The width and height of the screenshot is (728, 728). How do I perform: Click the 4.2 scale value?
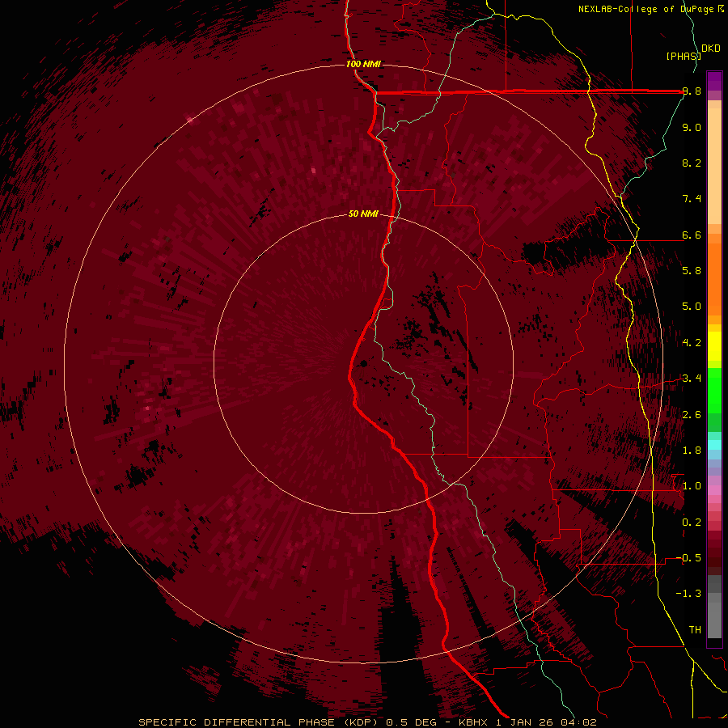692,343
